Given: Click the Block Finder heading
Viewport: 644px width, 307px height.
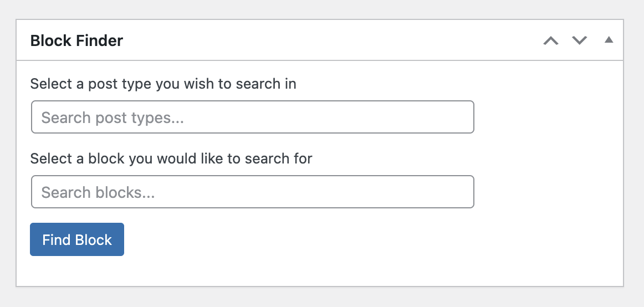Looking at the screenshot, I should click(76, 40).
